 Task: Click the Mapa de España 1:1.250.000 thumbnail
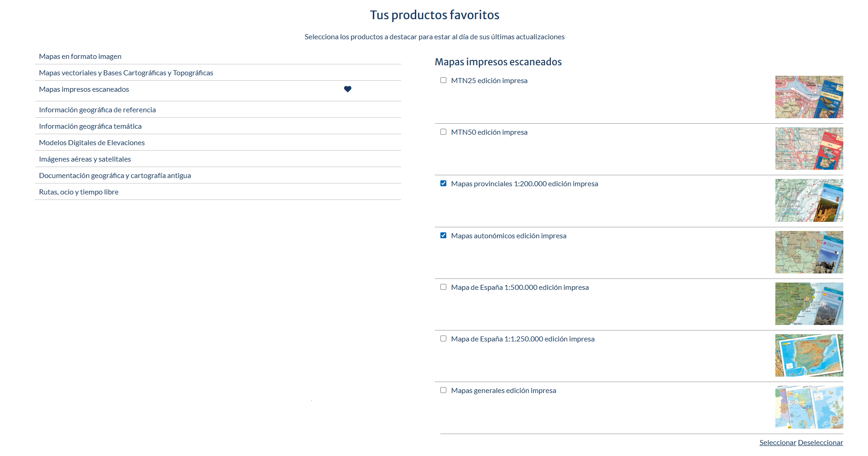pos(809,355)
